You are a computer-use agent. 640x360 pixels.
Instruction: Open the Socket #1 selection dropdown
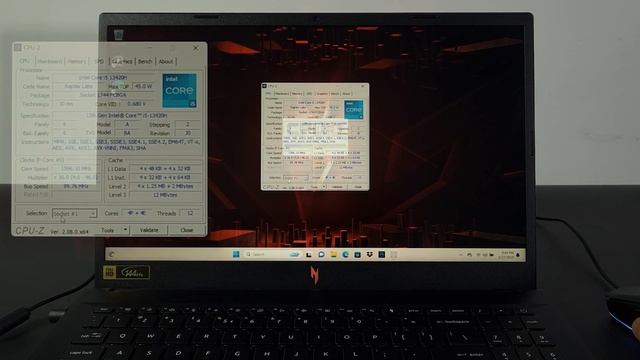[x=74, y=213]
